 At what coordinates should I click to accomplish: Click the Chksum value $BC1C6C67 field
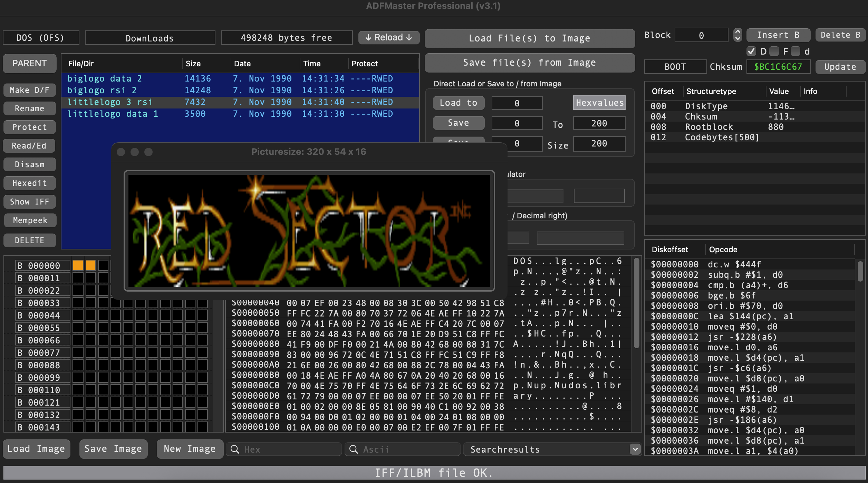point(778,67)
